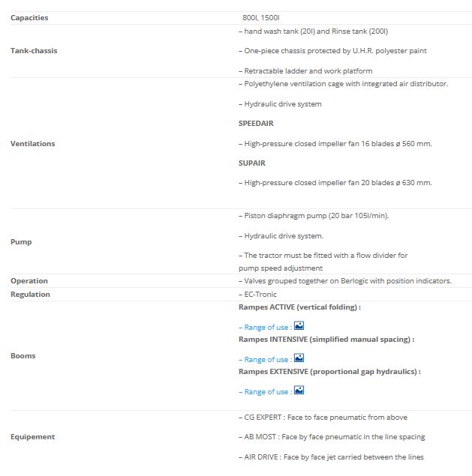Click the image icon under Rampes INTENSIVE
Viewport: 472px width, 476px height.
click(x=299, y=358)
